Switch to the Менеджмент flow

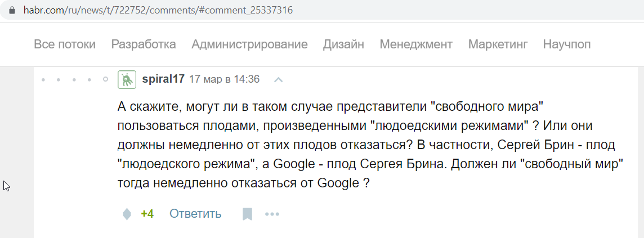[416, 44]
